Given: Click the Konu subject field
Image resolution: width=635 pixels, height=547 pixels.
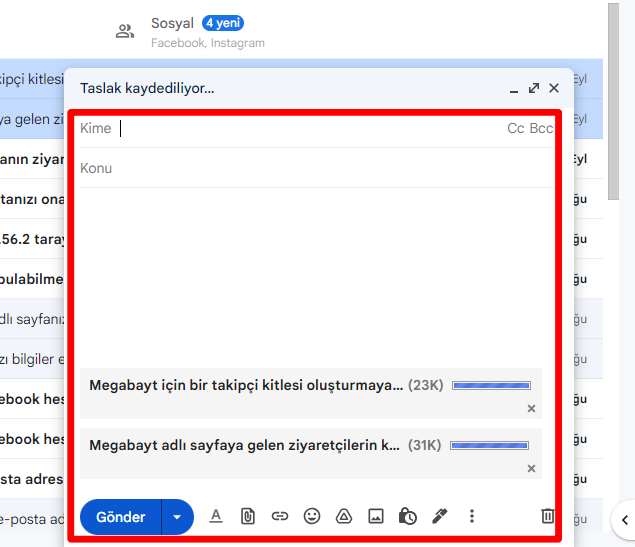Looking at the screenshot, I should pos(317,168).
